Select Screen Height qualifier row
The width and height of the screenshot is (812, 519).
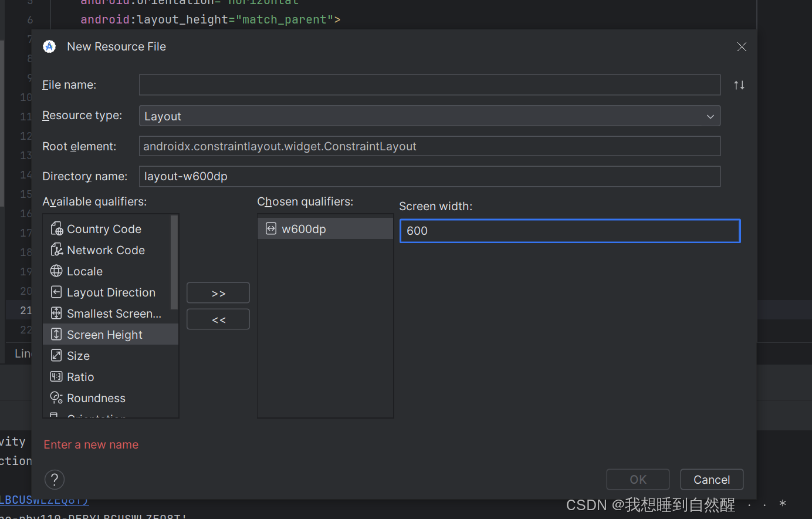110,334
